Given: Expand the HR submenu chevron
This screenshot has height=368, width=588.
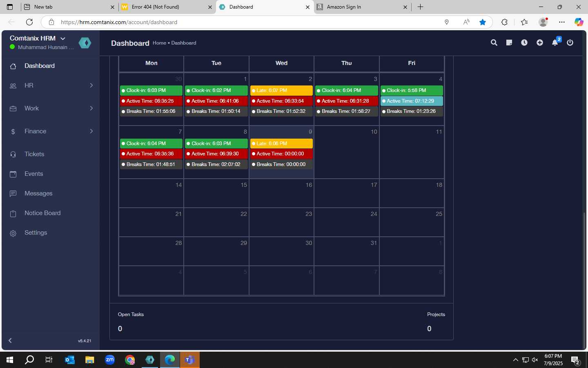Looking at the screenshot, I should coord(91,85).
